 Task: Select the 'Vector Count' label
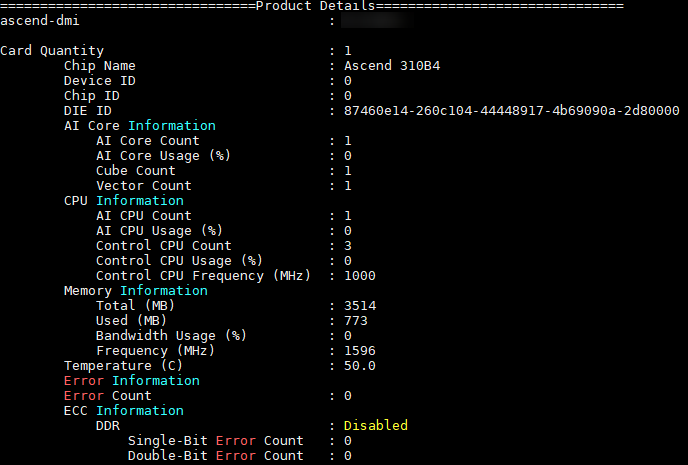(143, 186)
